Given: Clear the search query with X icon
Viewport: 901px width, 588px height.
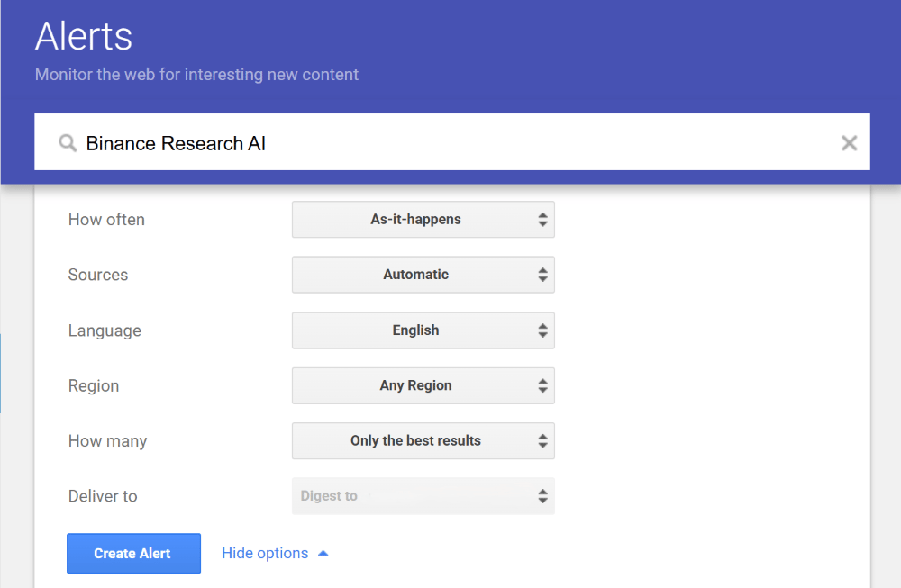Looking at the screenshot, I should point(849,142).
